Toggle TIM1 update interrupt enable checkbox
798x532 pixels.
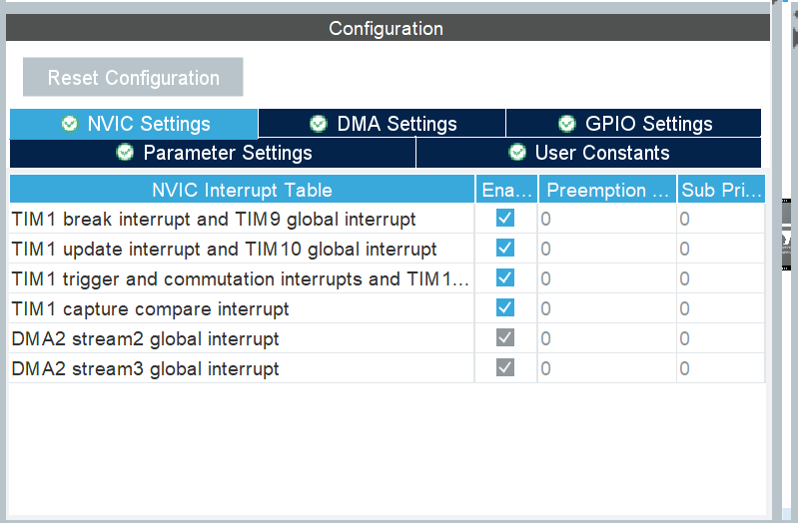[505, 249]
